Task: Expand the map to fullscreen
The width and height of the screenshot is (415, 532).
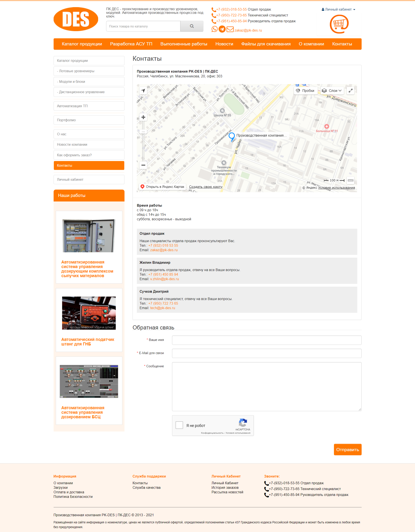Action: (350, 91)
